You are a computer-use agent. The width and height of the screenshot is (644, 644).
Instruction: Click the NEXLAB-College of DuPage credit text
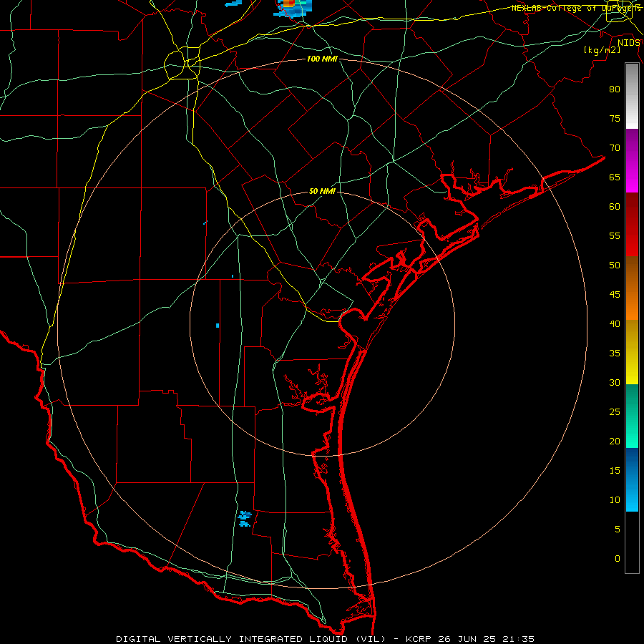pyautogui.click(x=576, y=8)
